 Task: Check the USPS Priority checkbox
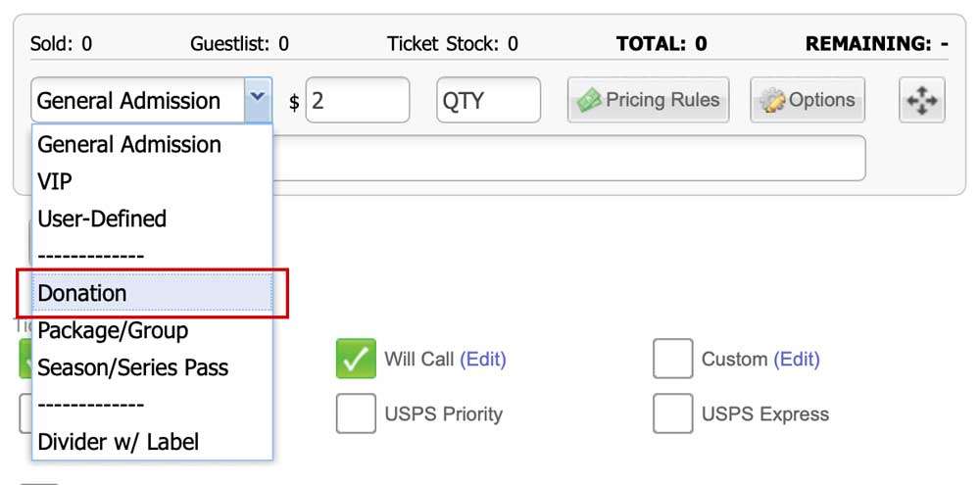tap(356, 413)
